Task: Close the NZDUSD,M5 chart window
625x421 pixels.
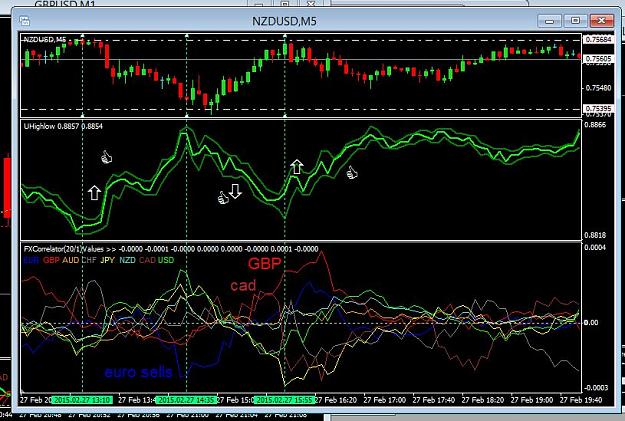Action: [x=601, y=21]
